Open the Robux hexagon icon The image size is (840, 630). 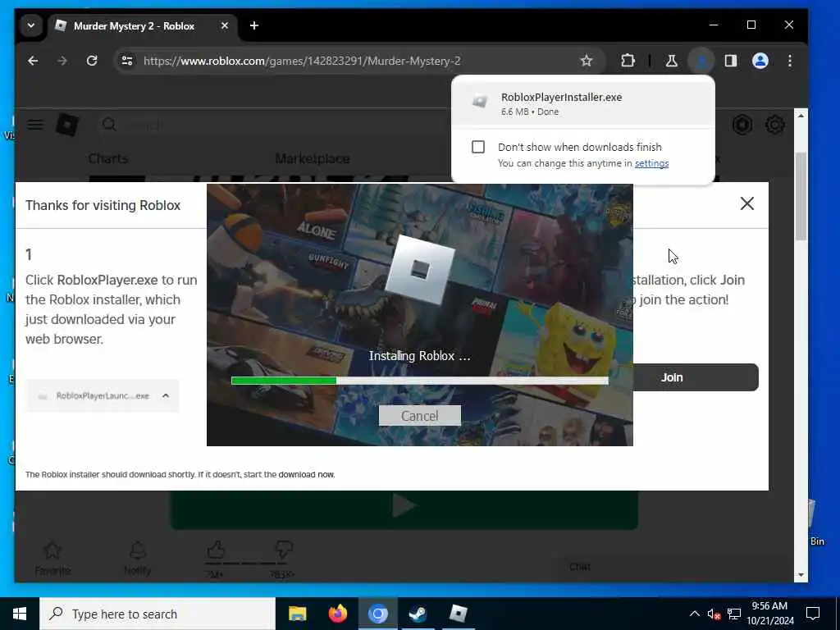(x=742, y=125)
